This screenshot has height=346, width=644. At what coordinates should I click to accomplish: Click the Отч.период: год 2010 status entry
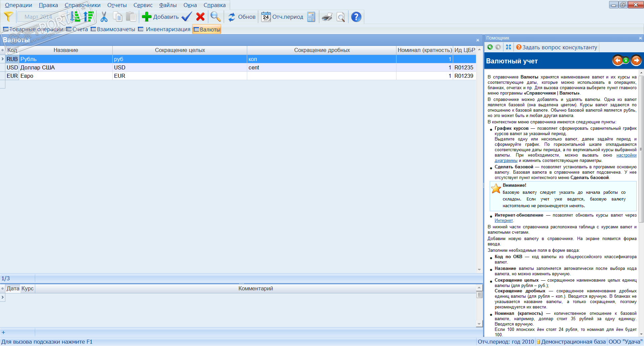coord(506,342)
